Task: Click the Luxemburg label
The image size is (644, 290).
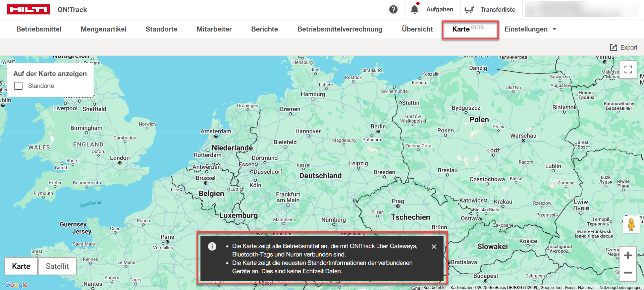Action: point(238,216)
